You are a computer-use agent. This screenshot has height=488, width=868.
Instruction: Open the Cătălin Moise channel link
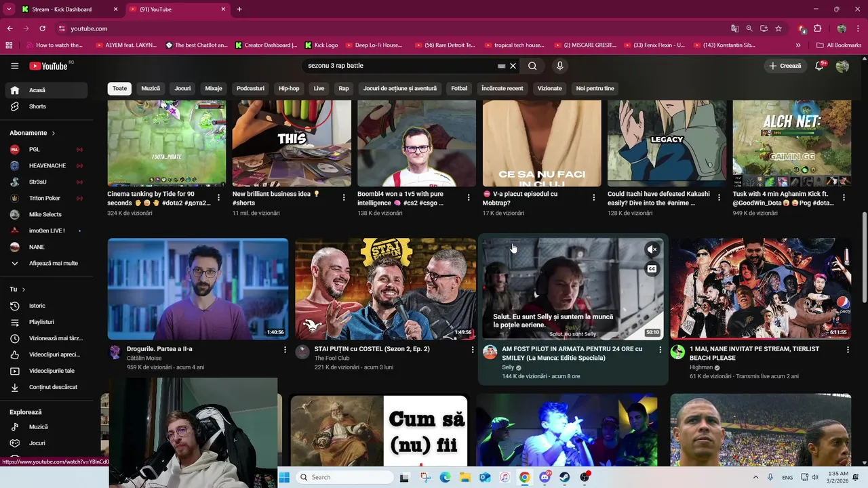(x=144, y=359)
